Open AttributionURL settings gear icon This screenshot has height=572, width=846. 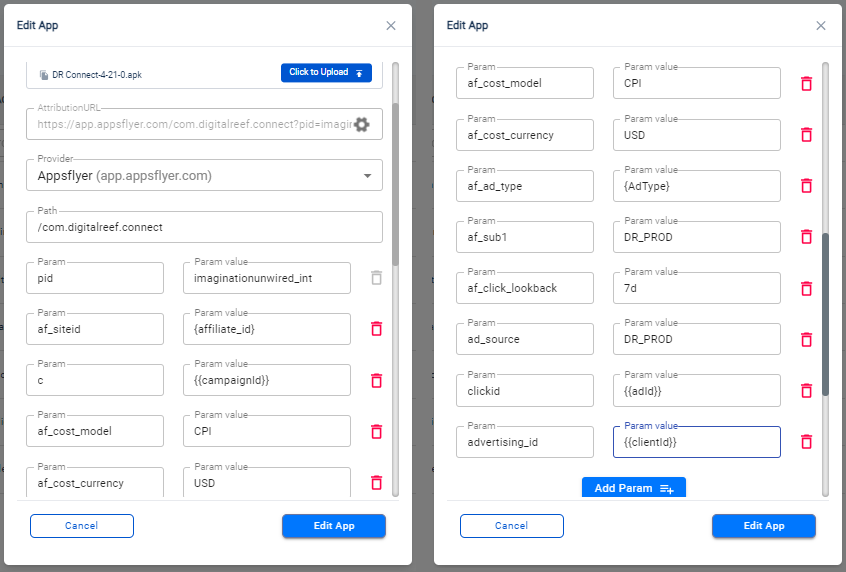click(x=361, y=125)
